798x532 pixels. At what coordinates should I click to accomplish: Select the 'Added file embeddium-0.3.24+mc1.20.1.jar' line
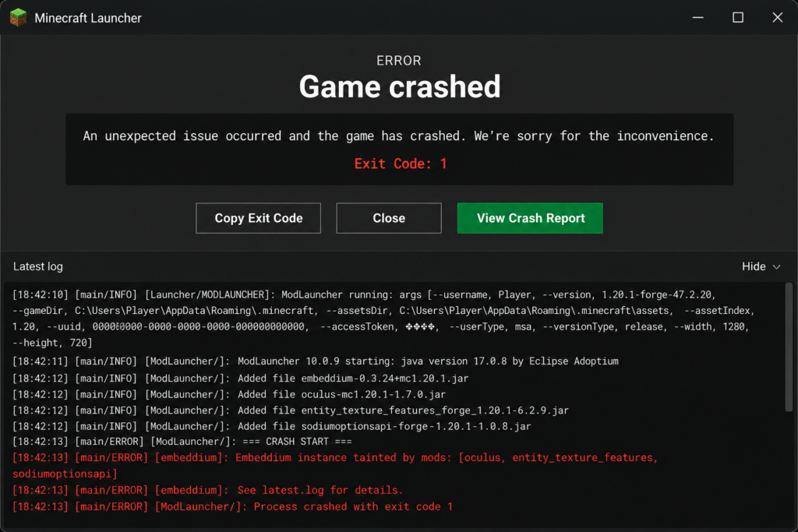click(x=240, y=379)
